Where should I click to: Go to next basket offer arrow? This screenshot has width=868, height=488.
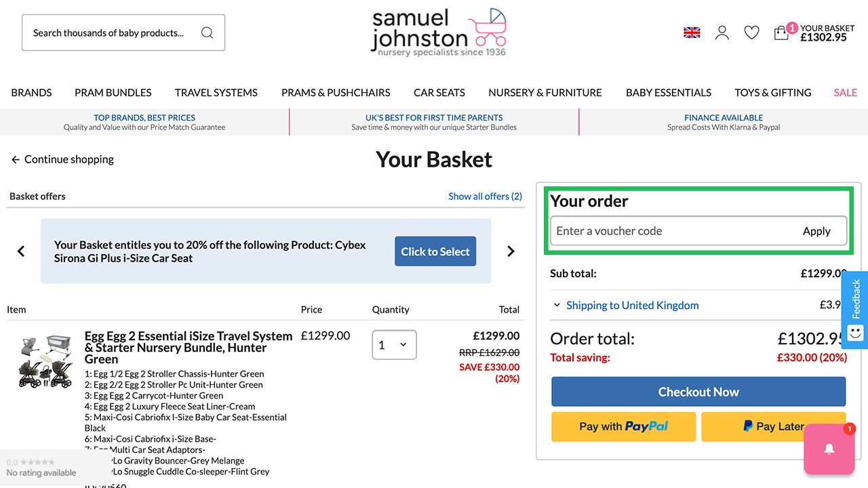click(x=511, y=251)
